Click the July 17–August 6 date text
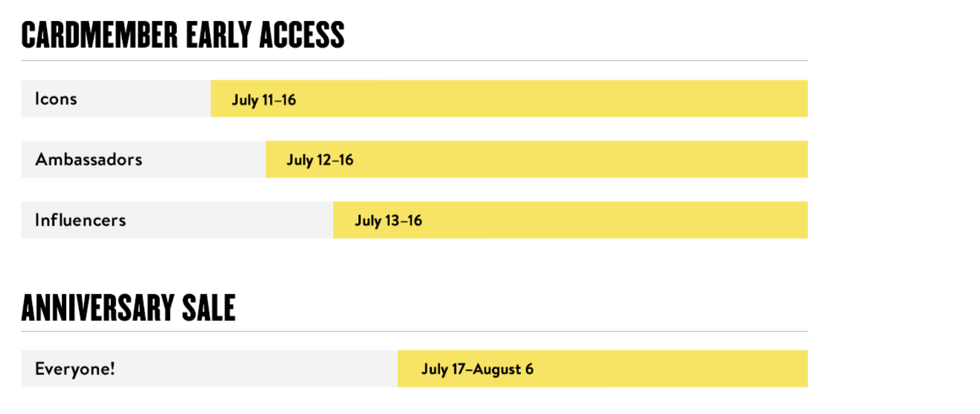The width and height of the screenshot is (980, 414). coord(478,369)
